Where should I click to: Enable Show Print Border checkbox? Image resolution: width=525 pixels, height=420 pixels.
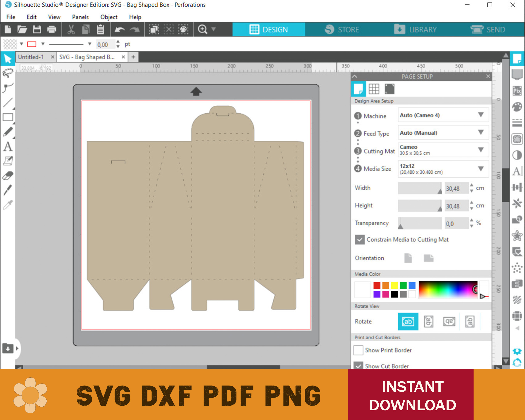pyautogui.click(x=358, y=350)
